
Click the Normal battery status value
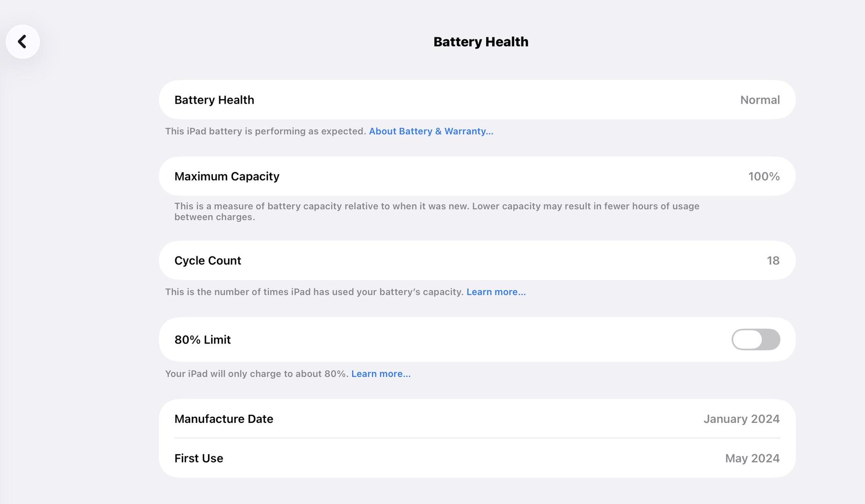click(x=759, y=100)
